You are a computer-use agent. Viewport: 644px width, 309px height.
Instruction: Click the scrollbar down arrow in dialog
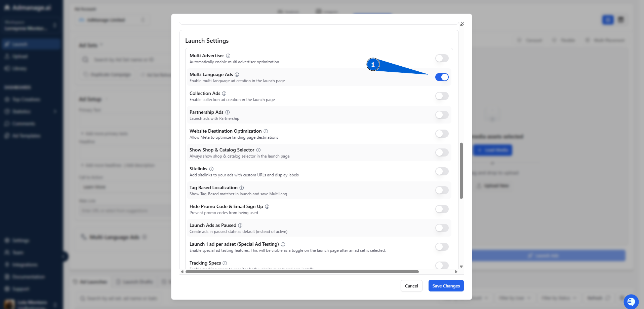(x=461, y=267)
